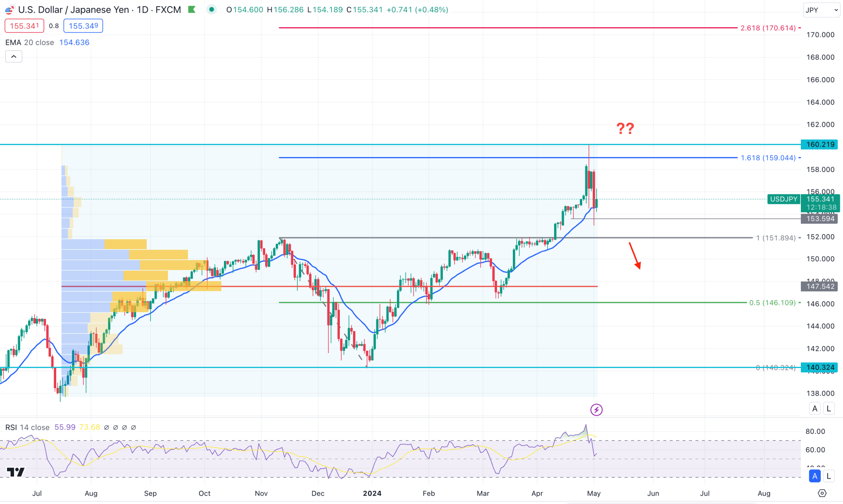
Task: Click the high value H156.286
Action: 285,10
